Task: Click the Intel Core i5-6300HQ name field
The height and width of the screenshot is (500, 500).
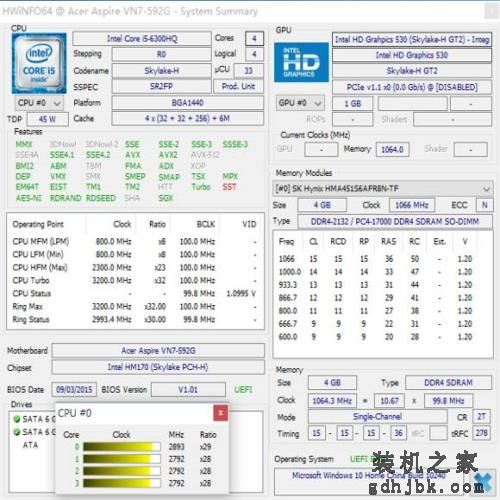Action: click(142, 39)
